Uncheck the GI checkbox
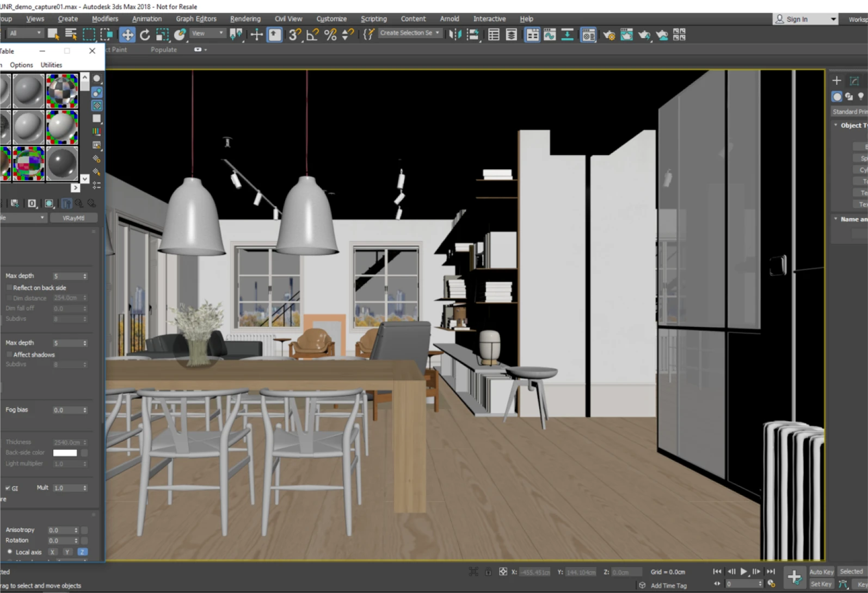Image resolution: width=868 pixels, height=593 pixels. tap(8, 488)
